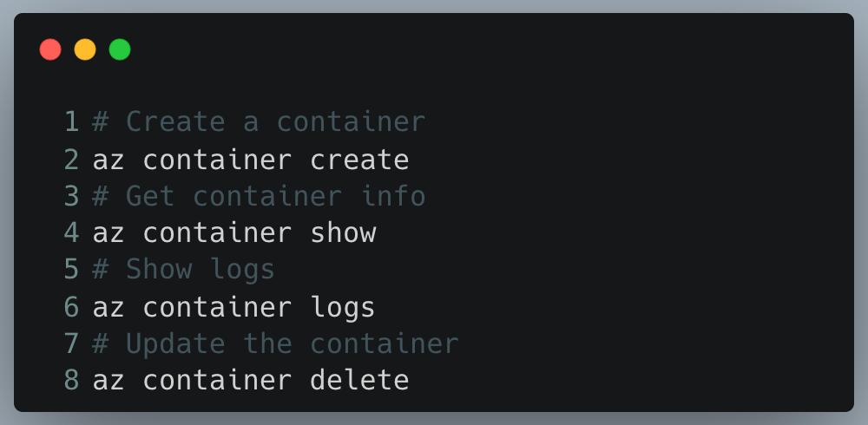Click the "# Get container info" comment
The height and width of the screenshot is (425, 868).
tap(259, 196)
